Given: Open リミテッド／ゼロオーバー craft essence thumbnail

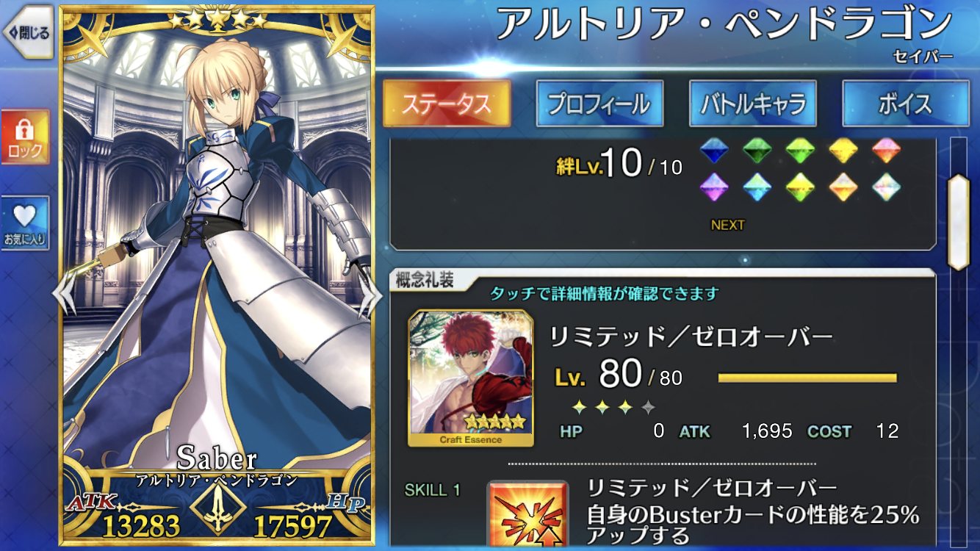Looking at the screenshot, I should tap(471, 378).
